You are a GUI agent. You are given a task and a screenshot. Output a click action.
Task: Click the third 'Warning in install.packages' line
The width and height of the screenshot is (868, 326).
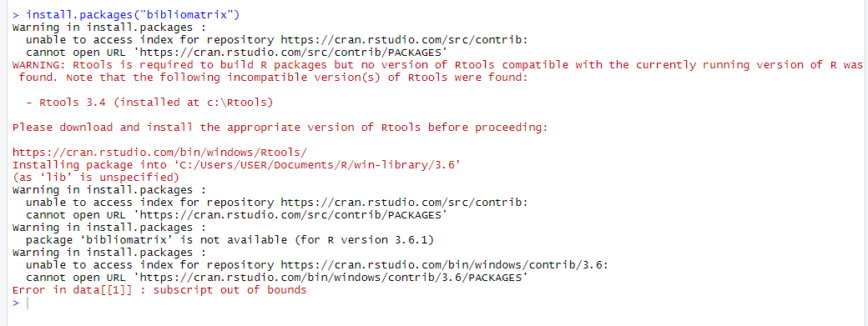tap(109, 228)
